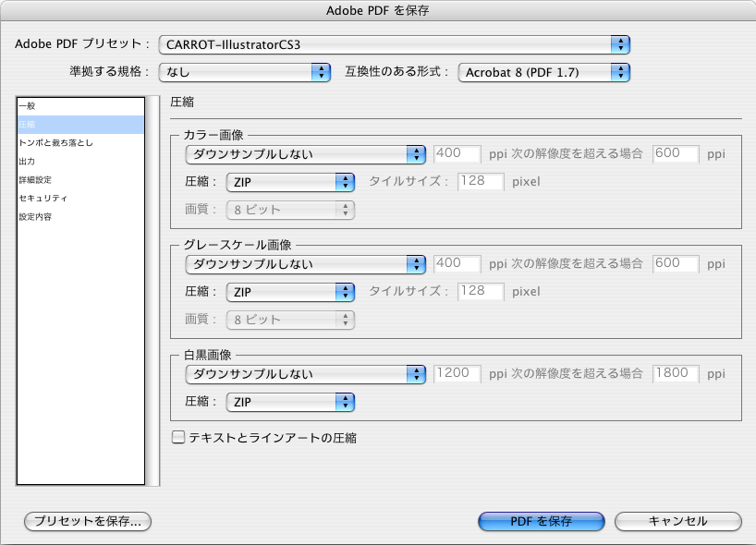Click the 1800 ppi threshold input field
The image size is (756, 545).
click(675, 373)
